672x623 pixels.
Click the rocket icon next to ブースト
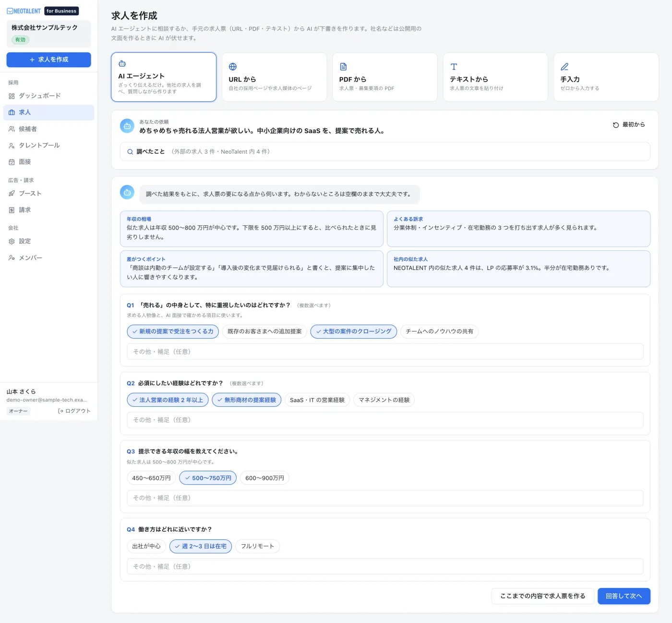coord(12,194)
